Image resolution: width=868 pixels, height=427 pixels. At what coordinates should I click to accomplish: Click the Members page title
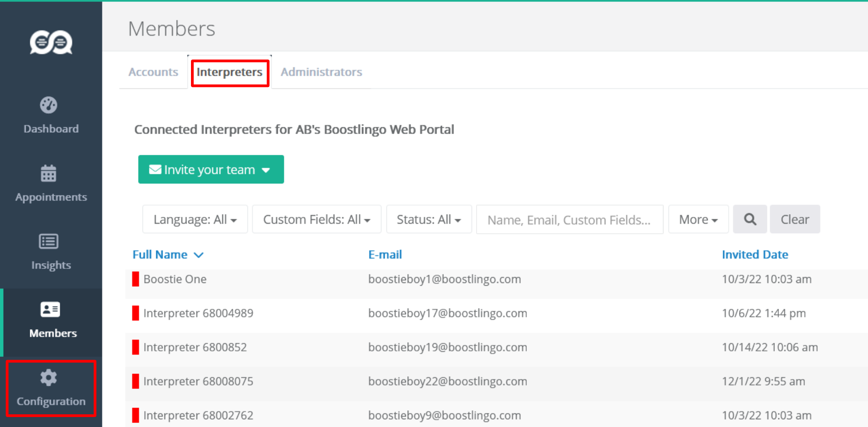tap(172, 29)
